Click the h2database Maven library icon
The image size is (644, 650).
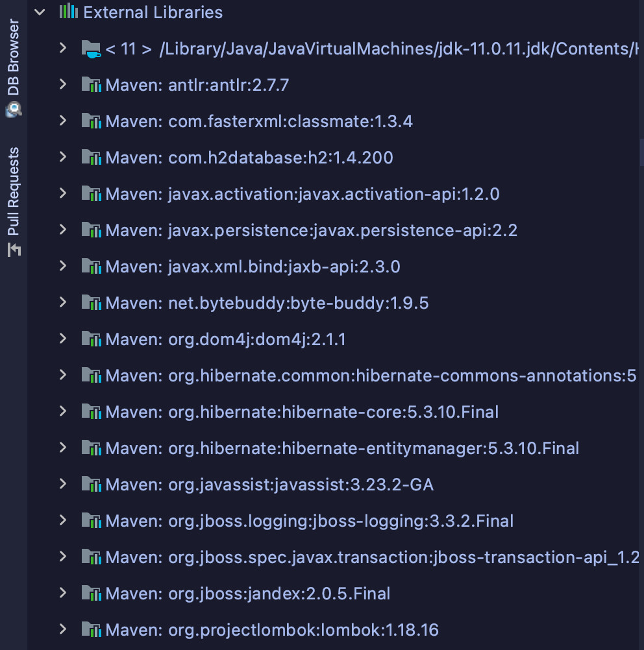coord(91,158)
